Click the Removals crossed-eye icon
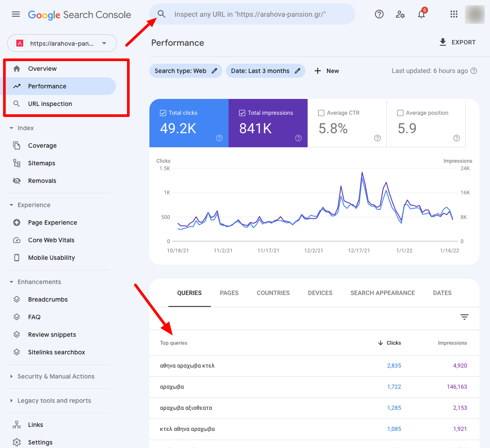 pyautogui.click(x=17, y=181)
